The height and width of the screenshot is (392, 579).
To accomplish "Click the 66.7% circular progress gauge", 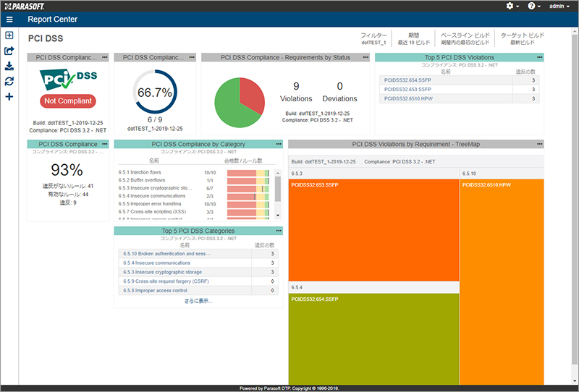I will point(155,92).
